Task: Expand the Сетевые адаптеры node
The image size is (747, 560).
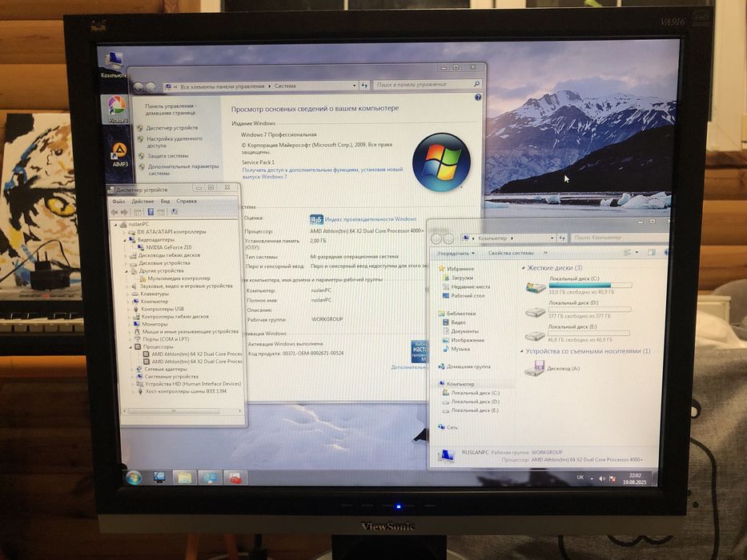Action: (x=133, y=369)
